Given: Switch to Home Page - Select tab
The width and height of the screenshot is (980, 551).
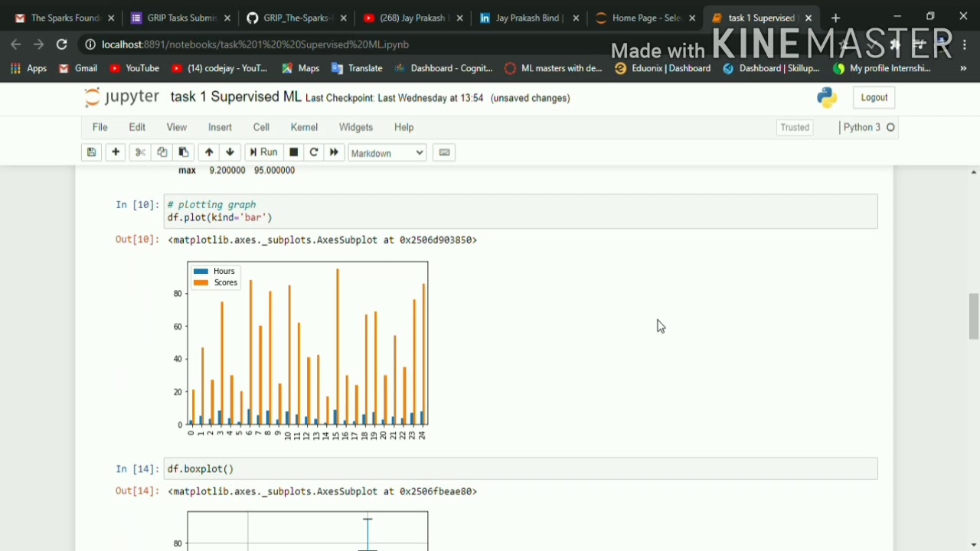Looking at the screenshot, I should [x=646, y=18].
